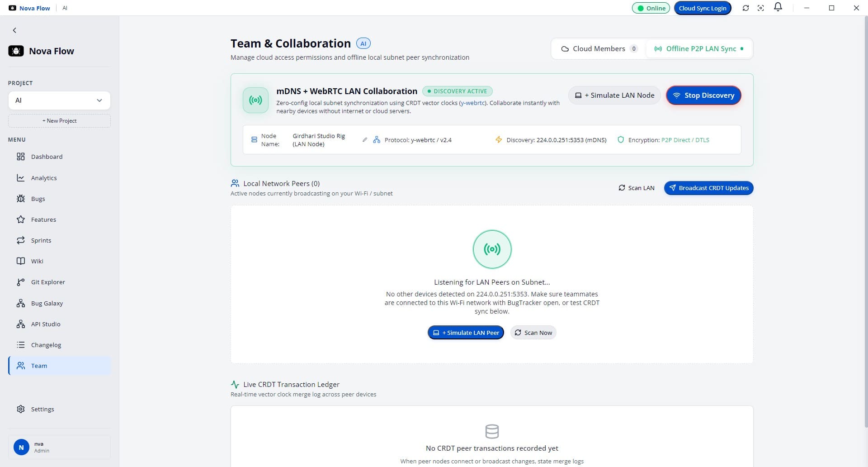Minimize the Nova Flow window
The image size is (868, 467).
[x=807, y=8]
